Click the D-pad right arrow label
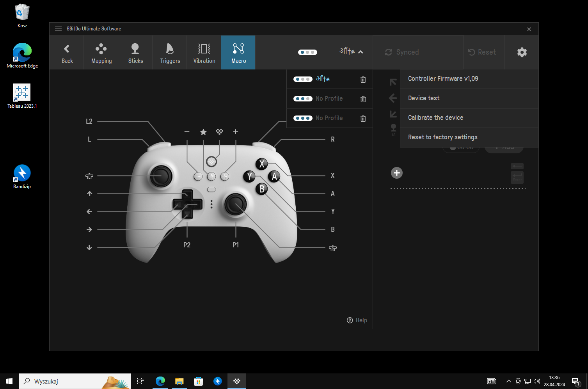This screenshot has width=588, height=389. pos(89,229)
